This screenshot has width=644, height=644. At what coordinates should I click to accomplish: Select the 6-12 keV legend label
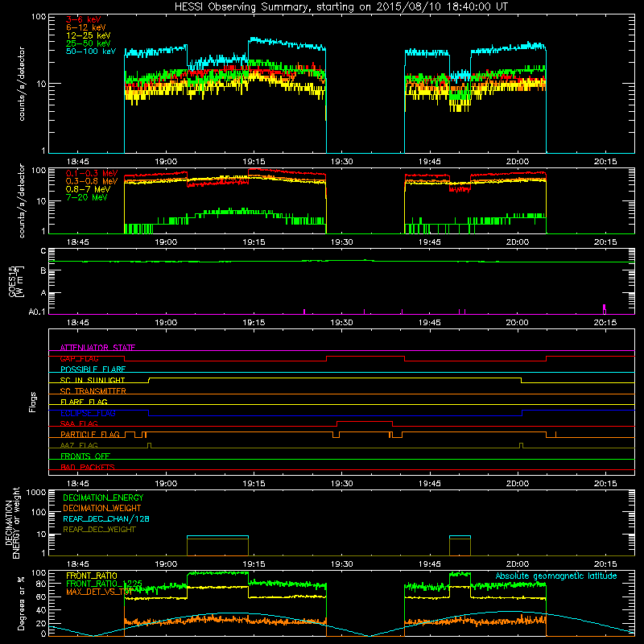[86, 27]
